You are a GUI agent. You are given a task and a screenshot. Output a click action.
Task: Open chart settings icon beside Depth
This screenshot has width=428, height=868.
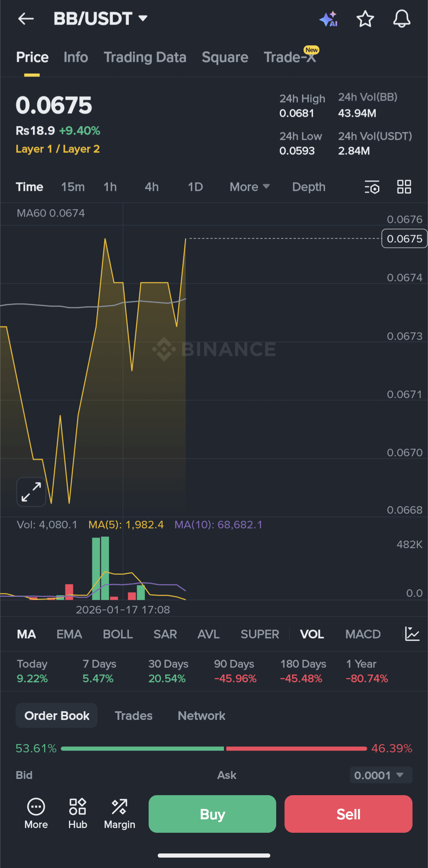(x=372, y=187)
